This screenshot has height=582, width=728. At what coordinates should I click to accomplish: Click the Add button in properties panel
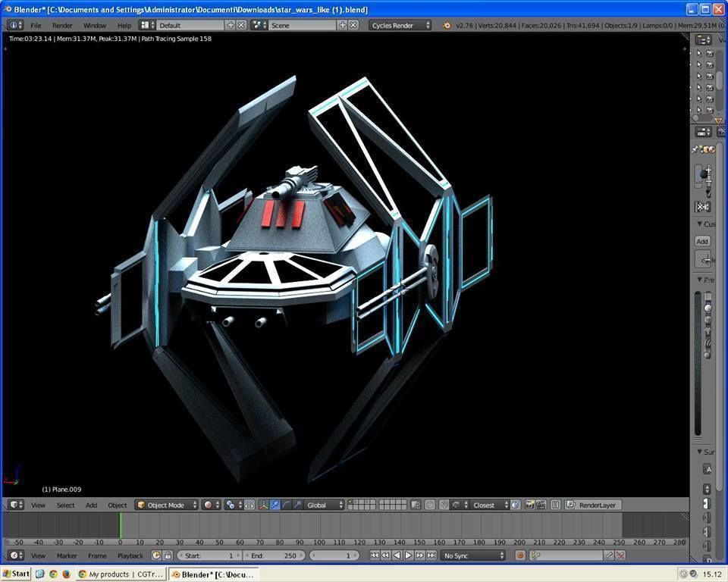click(x=702, y=241)
